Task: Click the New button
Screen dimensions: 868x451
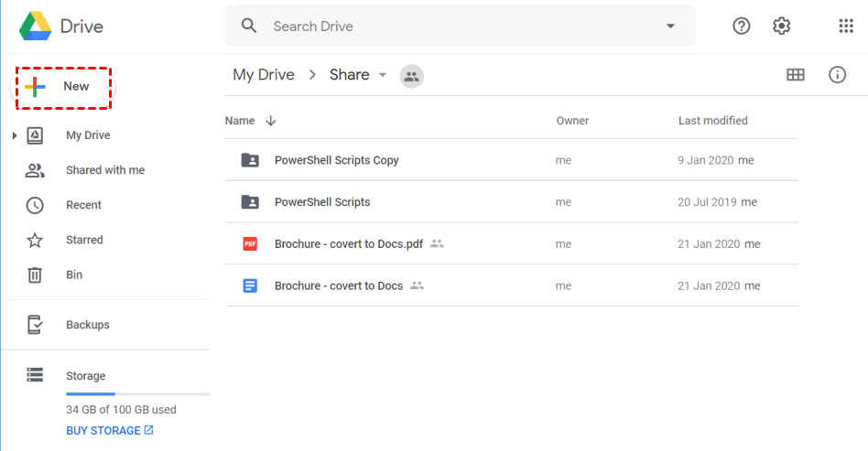Action: point(61,87)
